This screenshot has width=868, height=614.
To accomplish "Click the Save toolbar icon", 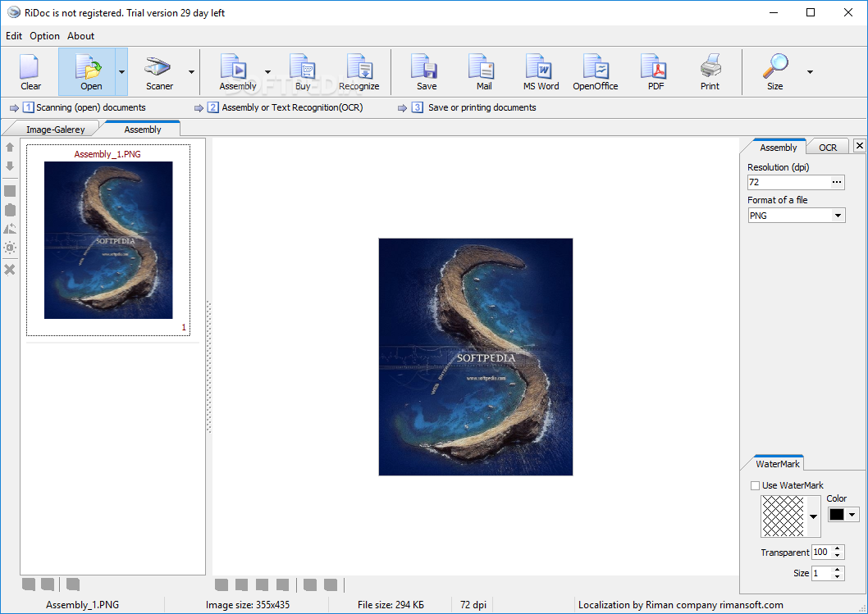I will point(427,72).
